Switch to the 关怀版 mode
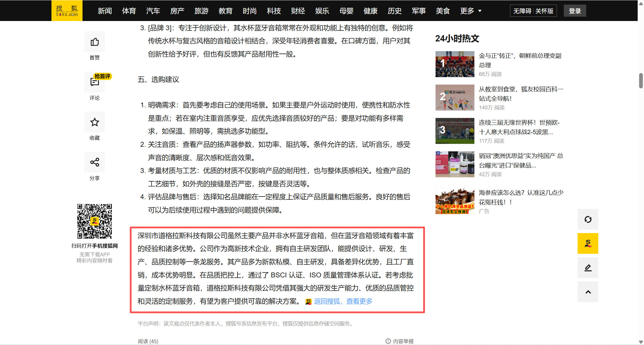The width and height of the screenshot is (644, 345). click(544, 11)
